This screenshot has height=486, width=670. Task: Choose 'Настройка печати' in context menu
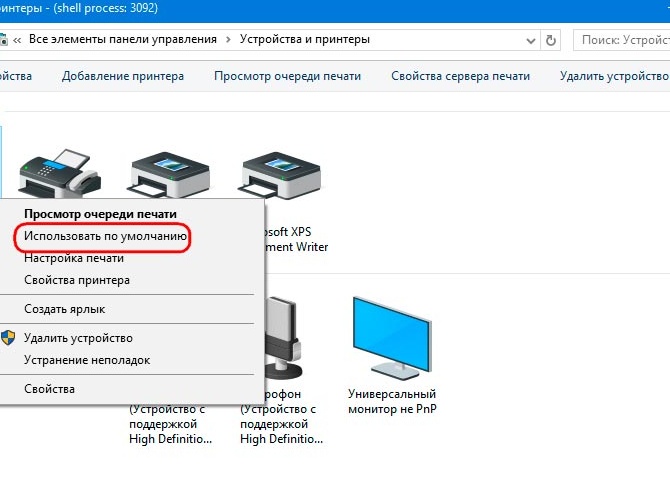tap(74, 258)
